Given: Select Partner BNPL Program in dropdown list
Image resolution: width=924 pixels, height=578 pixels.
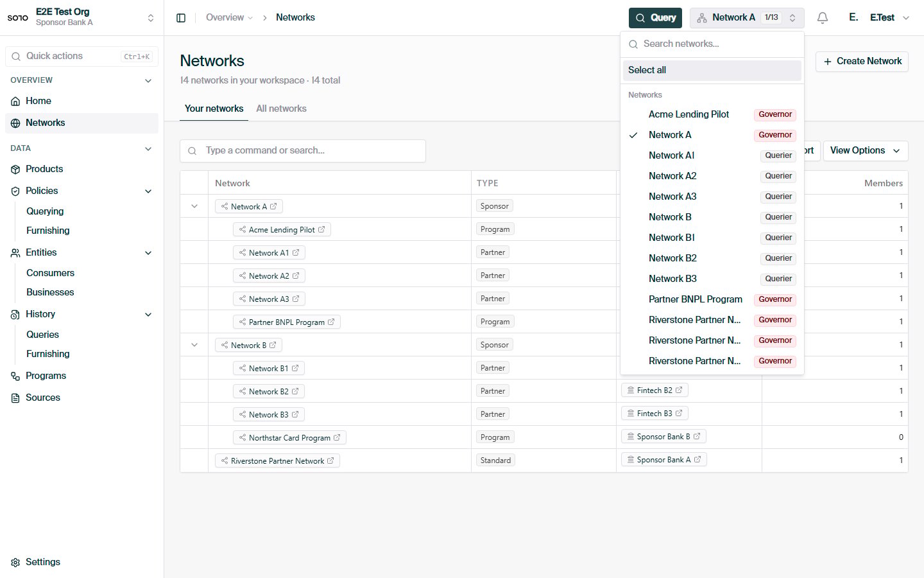Looking at the screenshot, I should (712, 299).
